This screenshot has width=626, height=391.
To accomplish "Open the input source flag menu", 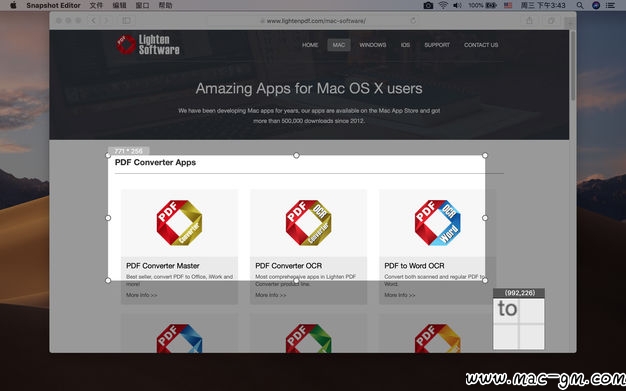I will [x=508, y=5].
